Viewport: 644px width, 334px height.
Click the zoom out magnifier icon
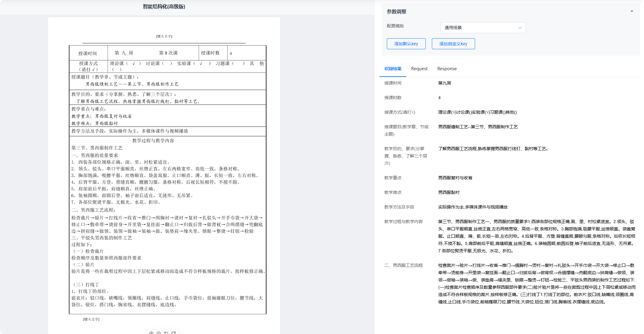click(x=159, y=333)
